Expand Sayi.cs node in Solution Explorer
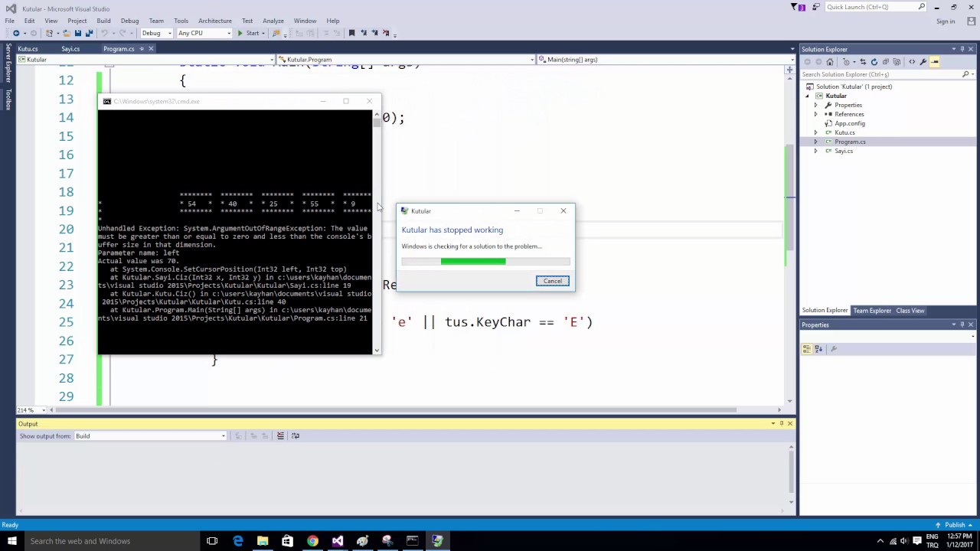 pyautogui.click(x=815, y=151)
